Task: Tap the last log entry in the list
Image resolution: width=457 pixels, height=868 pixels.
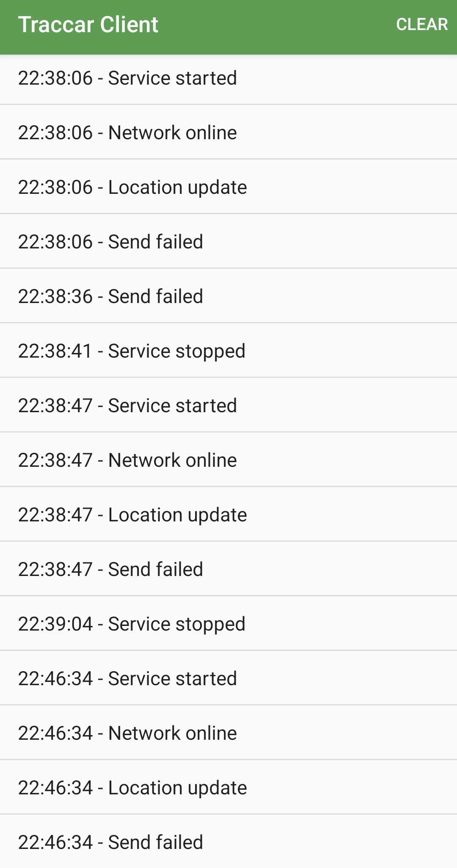Action: point(110,842)
